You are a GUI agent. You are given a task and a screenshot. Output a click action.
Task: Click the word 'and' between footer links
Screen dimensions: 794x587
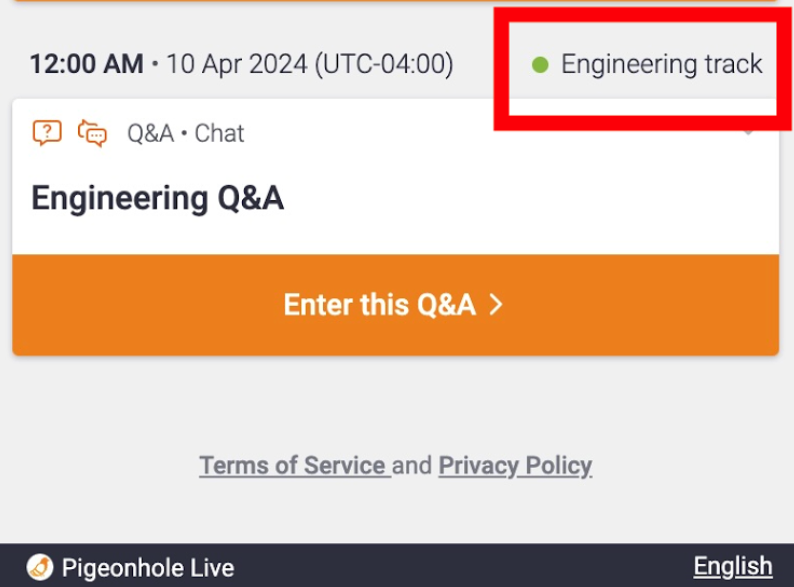(x=412, y=465)
